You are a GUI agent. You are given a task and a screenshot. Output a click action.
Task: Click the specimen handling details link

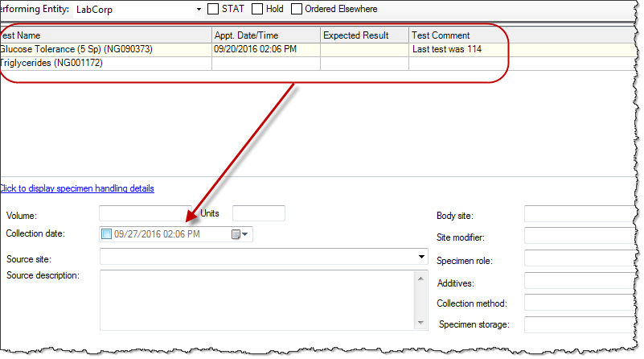click(x=77, y=188)
